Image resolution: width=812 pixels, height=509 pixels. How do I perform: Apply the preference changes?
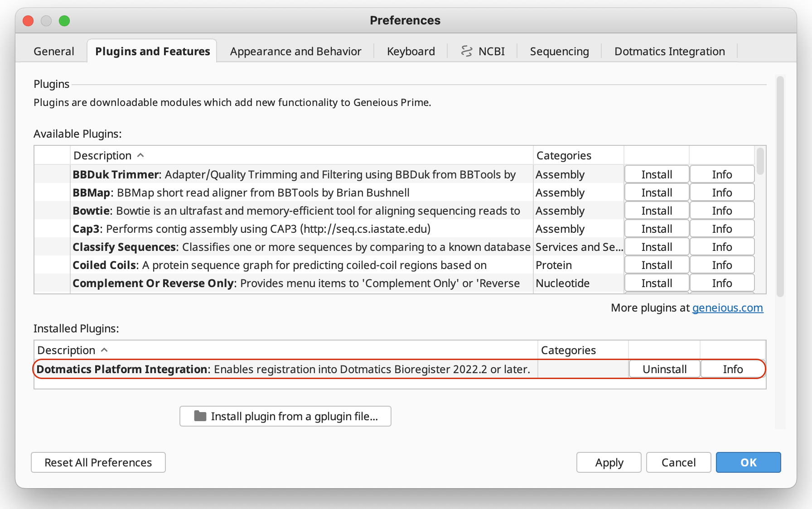click(608, 462)
